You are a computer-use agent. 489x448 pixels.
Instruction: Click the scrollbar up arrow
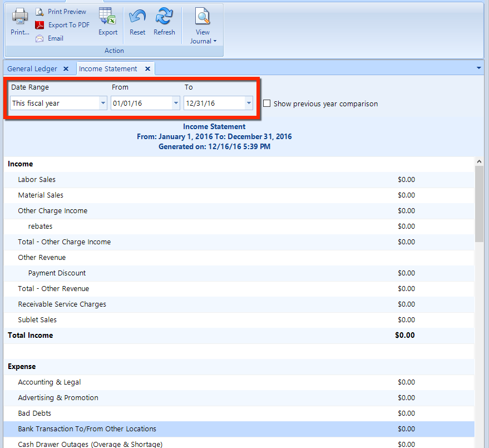coord(479,161)
